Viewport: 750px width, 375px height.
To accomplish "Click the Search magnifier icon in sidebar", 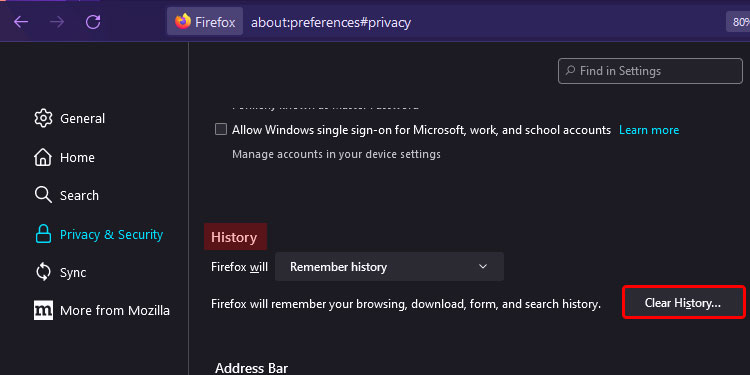I will (43, 195).
